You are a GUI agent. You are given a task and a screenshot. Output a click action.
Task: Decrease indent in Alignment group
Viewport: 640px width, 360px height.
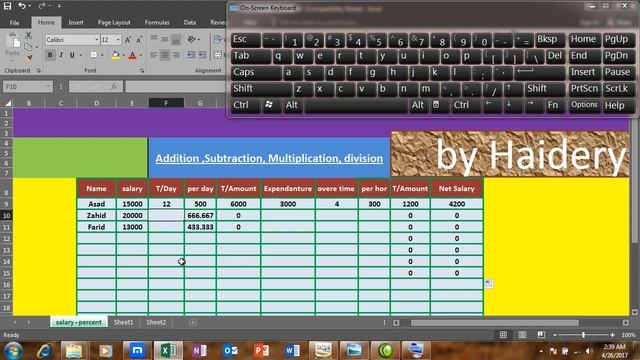point(191,55)
